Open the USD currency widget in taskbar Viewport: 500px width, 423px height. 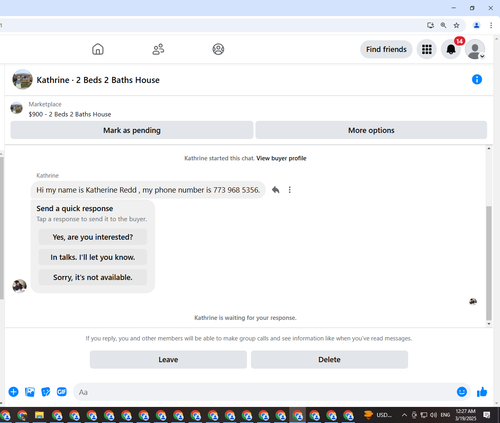tap(378, 415)
